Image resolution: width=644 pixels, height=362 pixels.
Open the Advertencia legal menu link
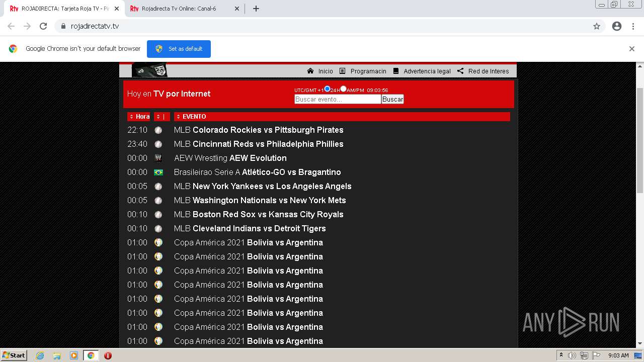coord(427,71)
